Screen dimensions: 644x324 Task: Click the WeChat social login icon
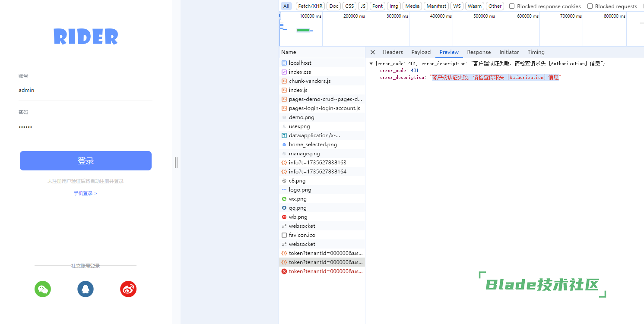(x=43, y=289)
